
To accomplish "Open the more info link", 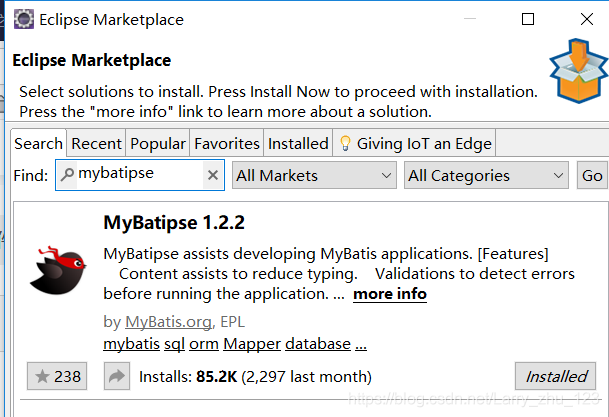I will (x=390, y=294).
